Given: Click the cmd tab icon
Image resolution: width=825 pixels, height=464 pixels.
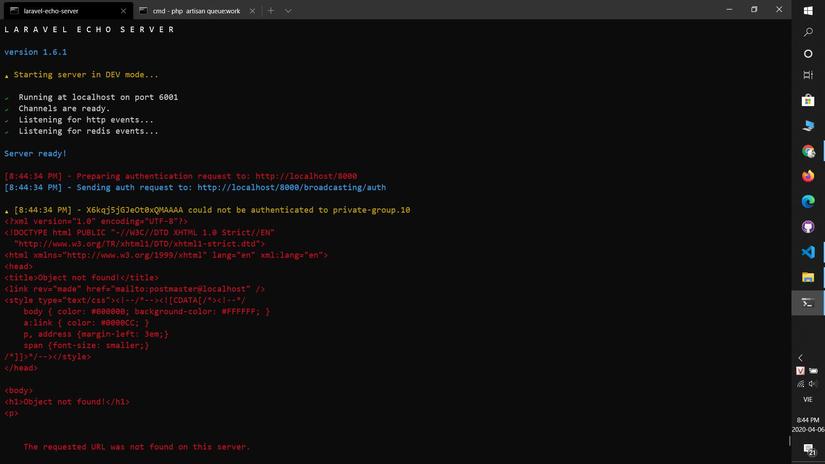Looking at the screenshot, I should tap(143, 11).
